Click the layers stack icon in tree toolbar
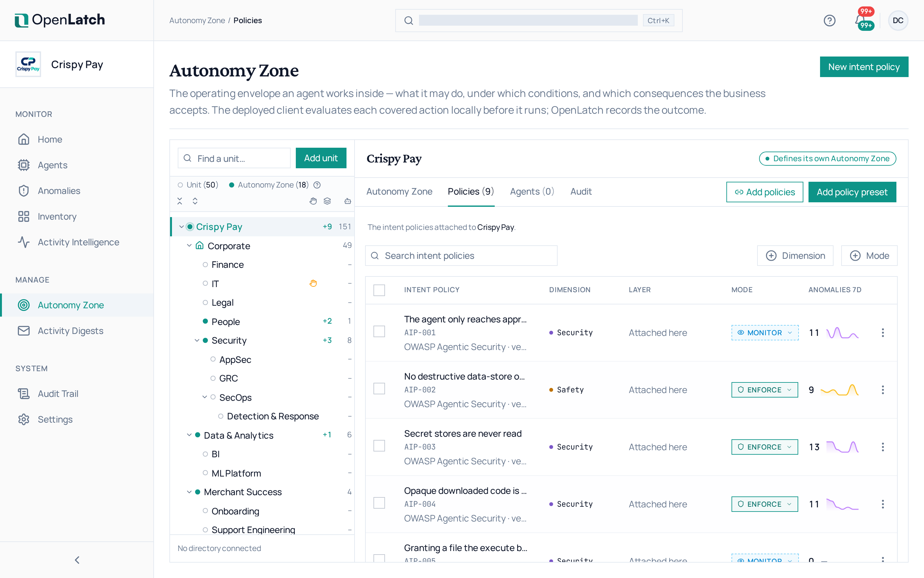The width and height of the screenshot is (924, 578). pyautogui.click(x=327, y=201)
